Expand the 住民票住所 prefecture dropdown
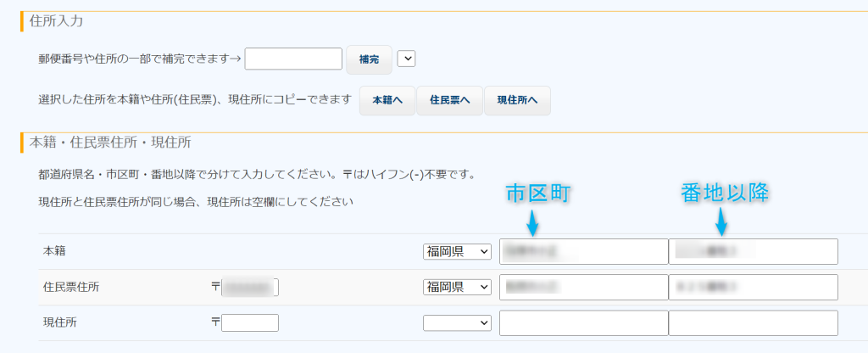The height and width of the screenshot is (353, 868). pyautogui.click(x=457, y=288)
